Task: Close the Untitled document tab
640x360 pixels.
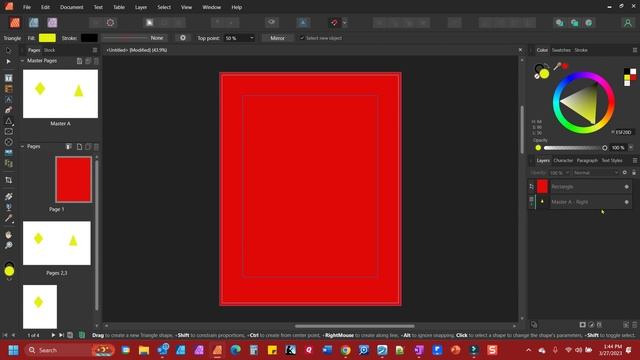Action: click(x=520, y=50)
